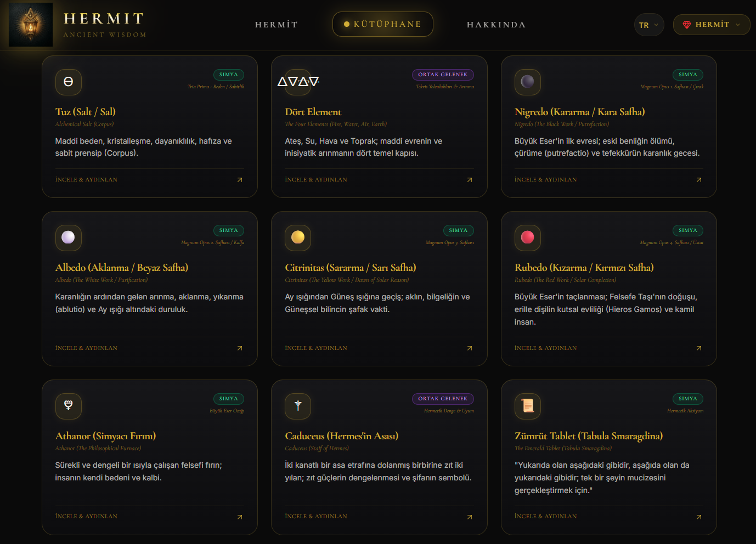Open the TR language dropdown
This screenshot has height=544, width=756.
coord(649,25)
